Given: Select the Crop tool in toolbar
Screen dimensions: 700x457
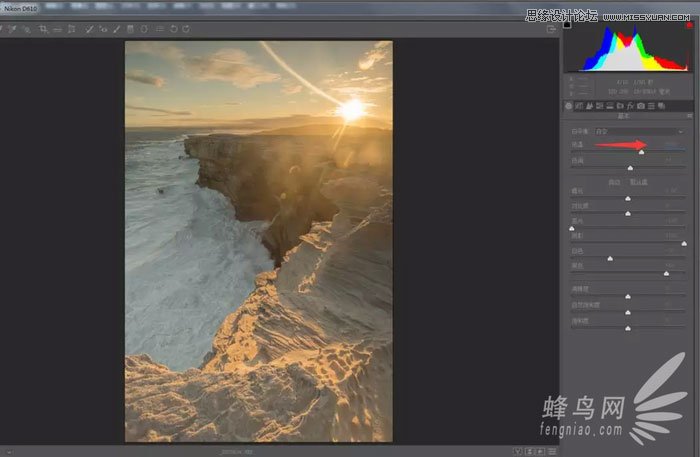Looking at the screenshot, I should [x=45, y=30].
